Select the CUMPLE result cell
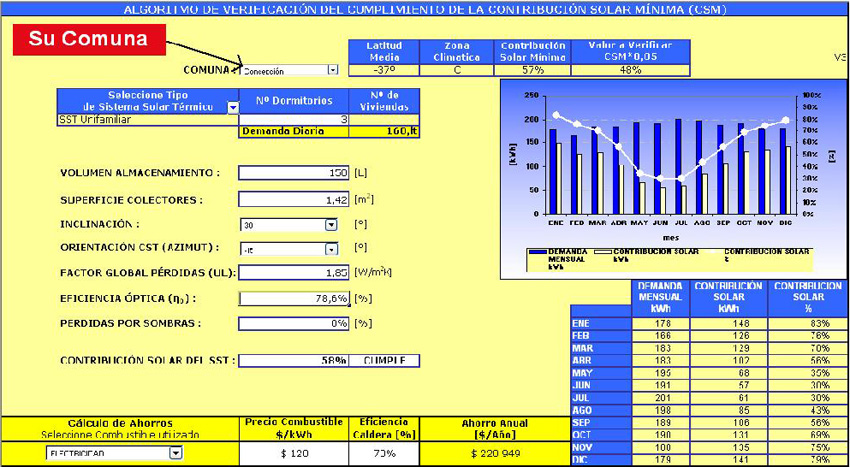This screenshot has width=850, height=467. 385,361
